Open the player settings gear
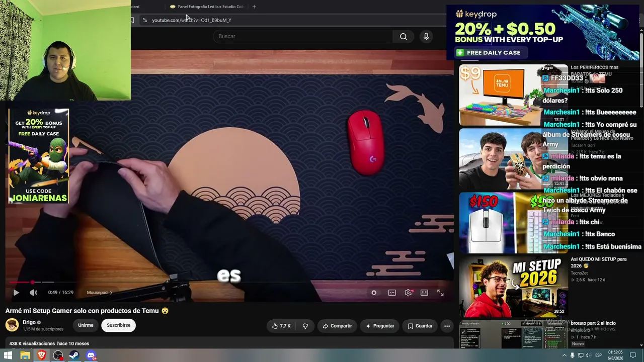 408,293
